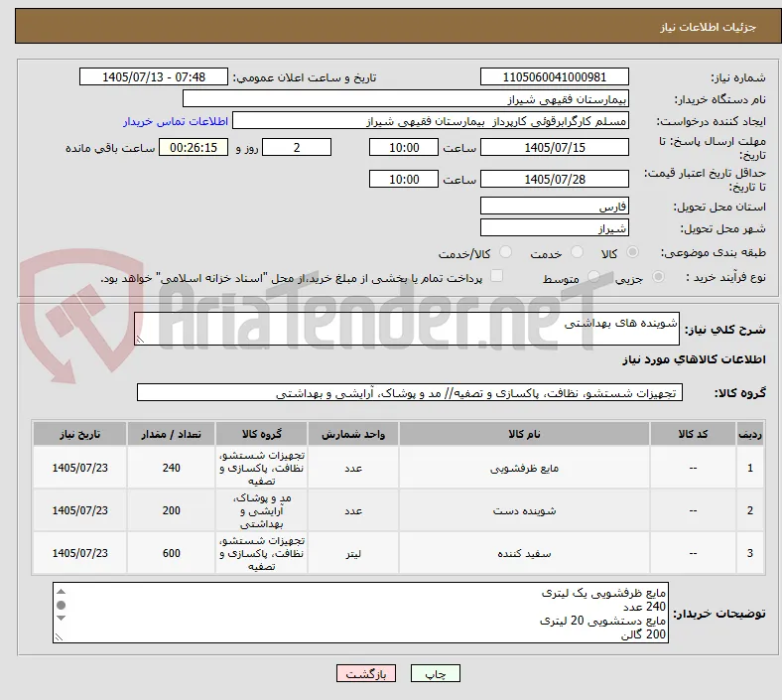Click the شوینده دست item name
The width and height of the screenshot is (782, 700).
(x=524, y=510)
